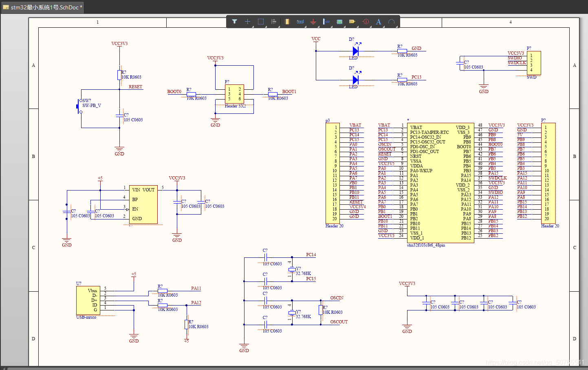
Task: Open the red directive info tool
Action: click(366, 22)
